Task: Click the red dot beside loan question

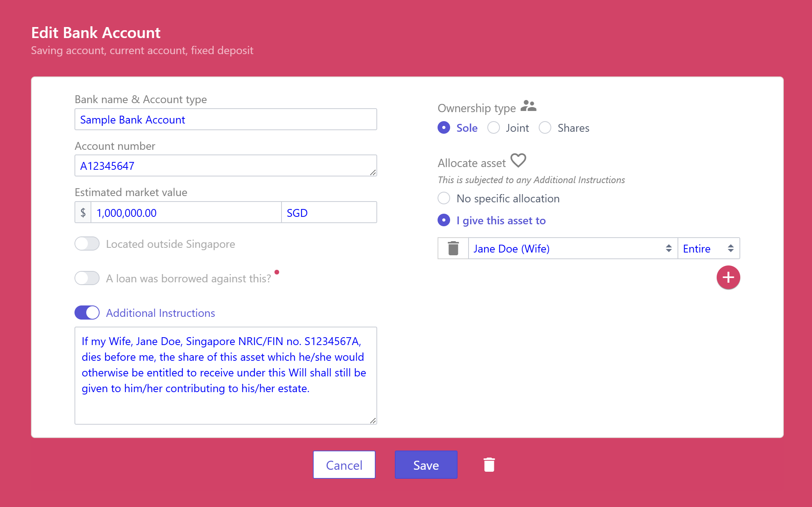Action: pos(277,272)
